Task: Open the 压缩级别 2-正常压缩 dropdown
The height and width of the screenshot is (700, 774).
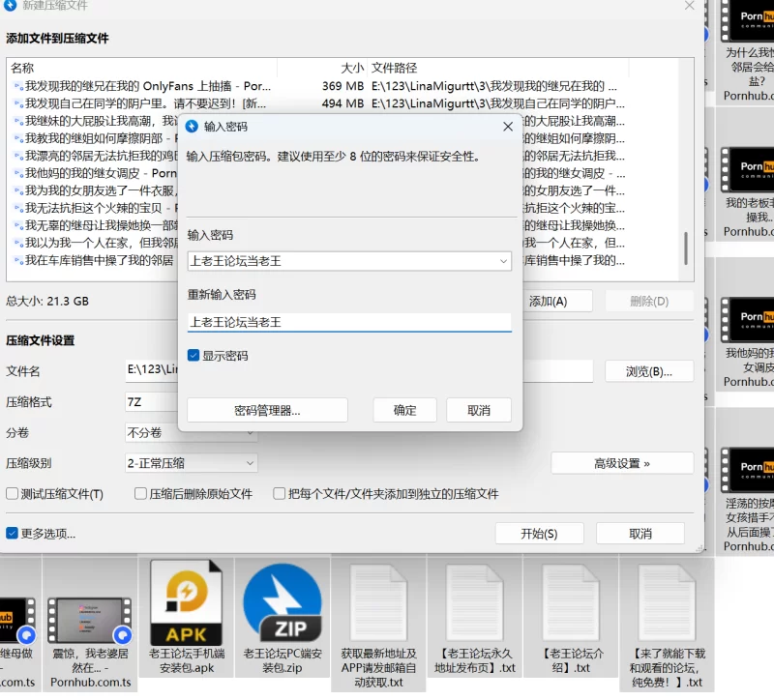Action: click(x=192, y=463)
